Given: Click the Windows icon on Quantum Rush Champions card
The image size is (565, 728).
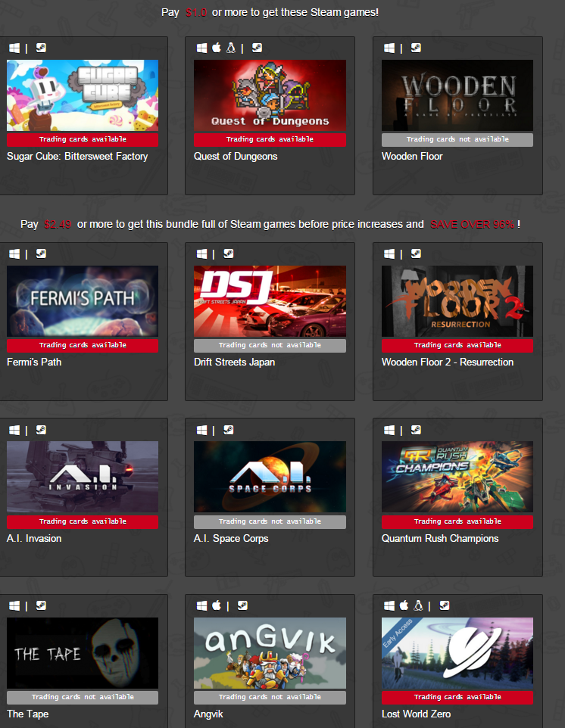Looking at the screenshot, I should tap(389, 430).
